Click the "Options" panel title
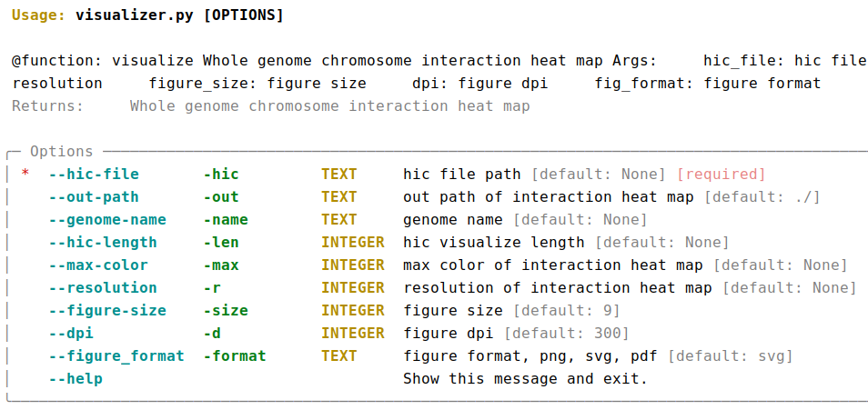The image size is (868, 410). point(62,151)
